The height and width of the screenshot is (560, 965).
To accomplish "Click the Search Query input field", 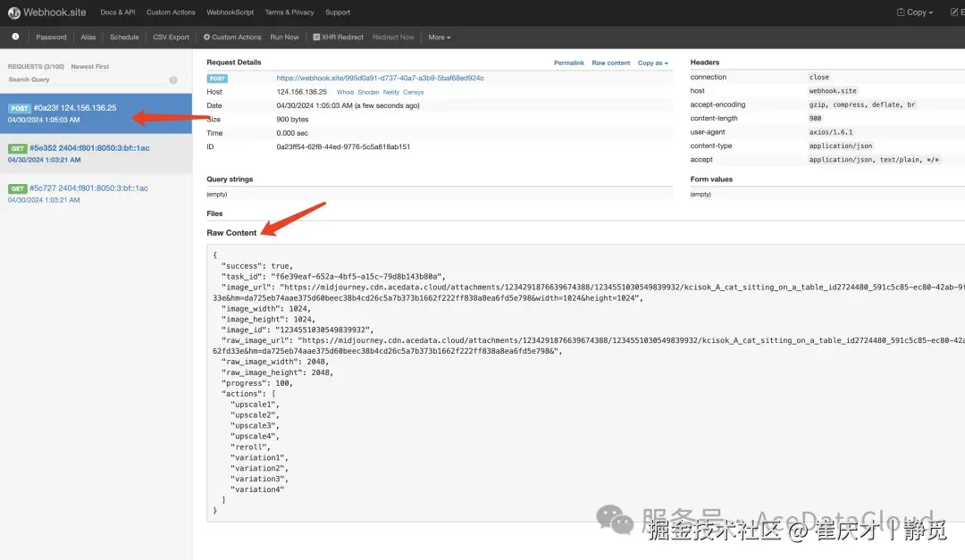I will tap(86, 80).
